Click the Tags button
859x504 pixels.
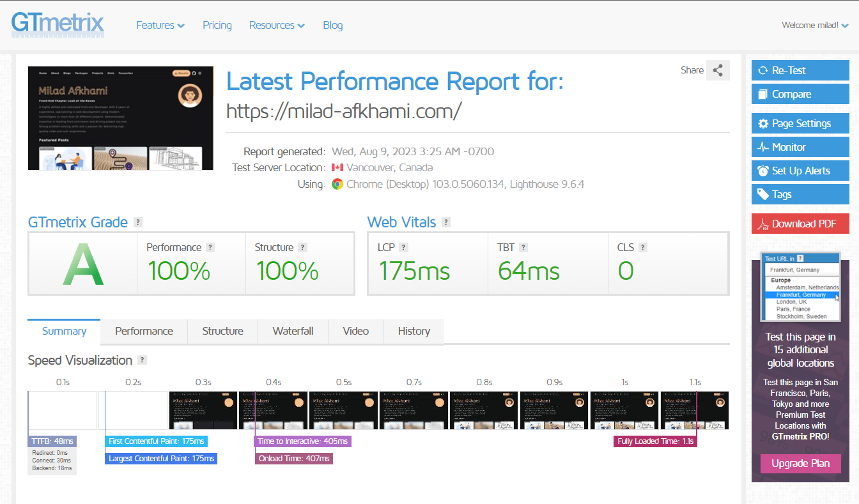[x=800, y=194]
